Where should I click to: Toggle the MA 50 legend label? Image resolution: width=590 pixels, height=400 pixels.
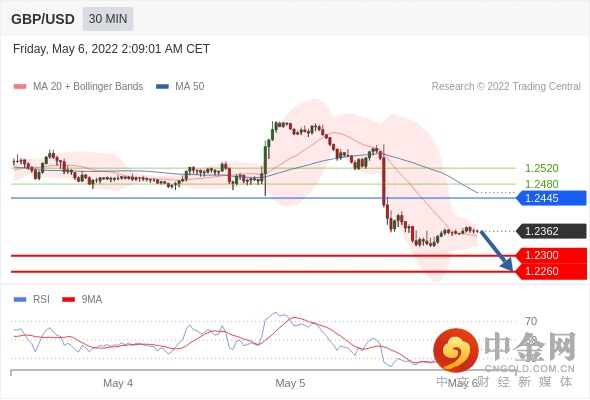tap(190, 87)
